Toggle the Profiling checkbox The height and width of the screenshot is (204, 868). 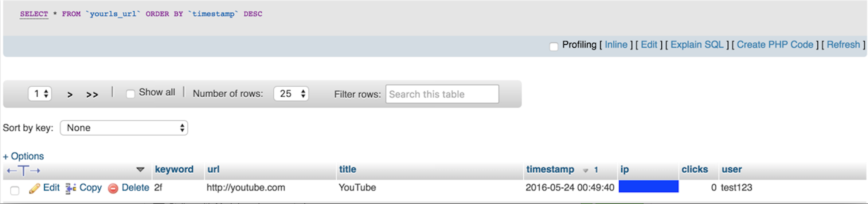click(x=554, y=46)
